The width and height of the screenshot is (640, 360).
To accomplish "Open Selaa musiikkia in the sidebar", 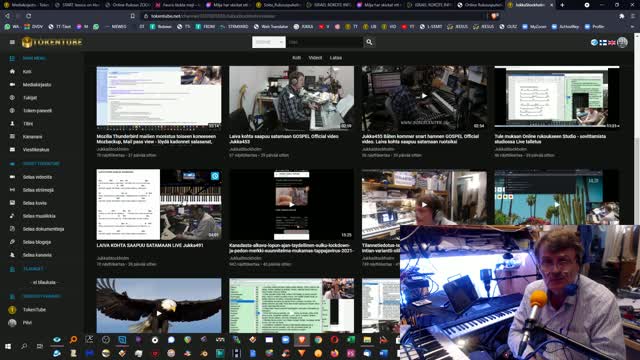I will [x=39, y=216].
